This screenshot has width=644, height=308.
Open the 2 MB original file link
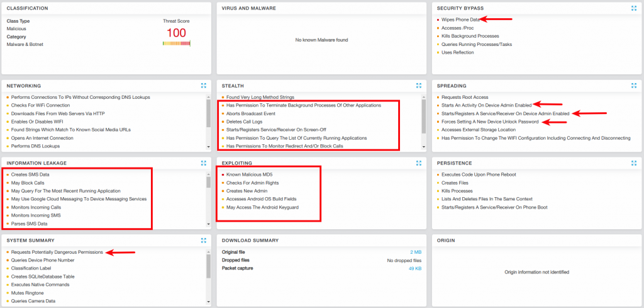pos(415,252)
